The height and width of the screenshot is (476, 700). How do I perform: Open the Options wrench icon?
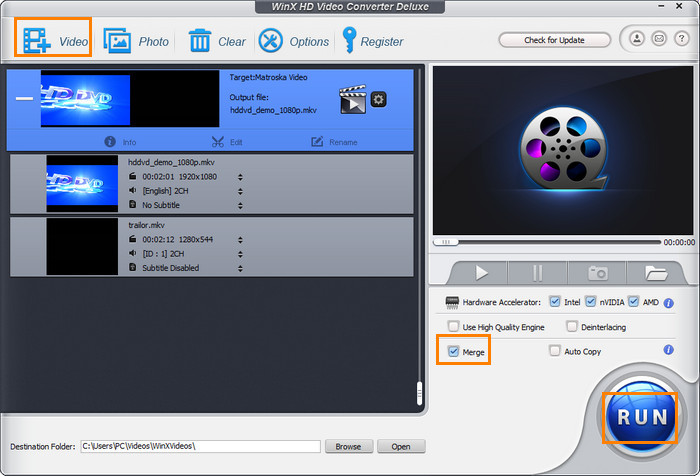pos(271,41)
